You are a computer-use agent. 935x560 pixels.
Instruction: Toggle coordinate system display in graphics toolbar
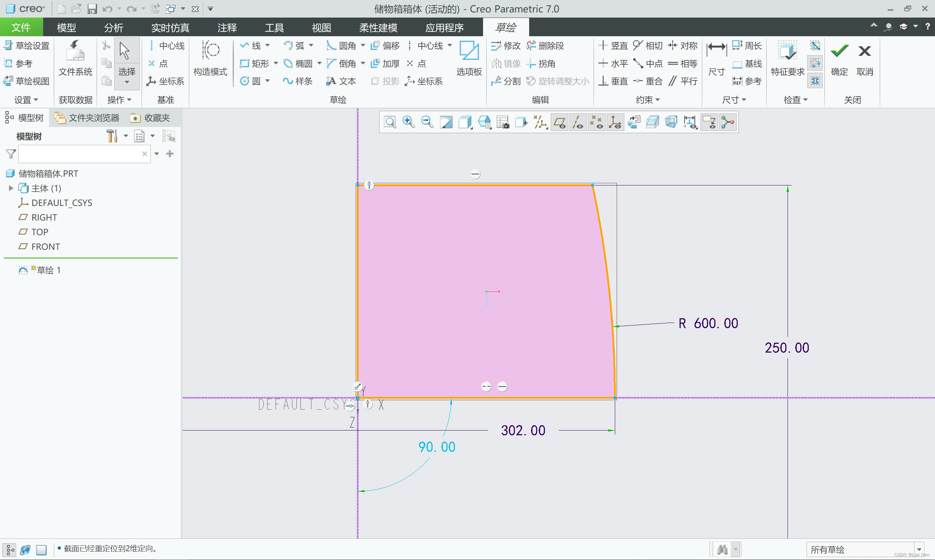(x=615, y=122)
